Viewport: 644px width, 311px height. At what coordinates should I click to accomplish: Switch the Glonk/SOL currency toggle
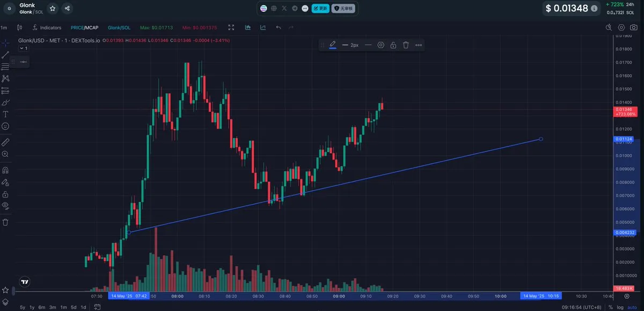(x=119, y=27)
